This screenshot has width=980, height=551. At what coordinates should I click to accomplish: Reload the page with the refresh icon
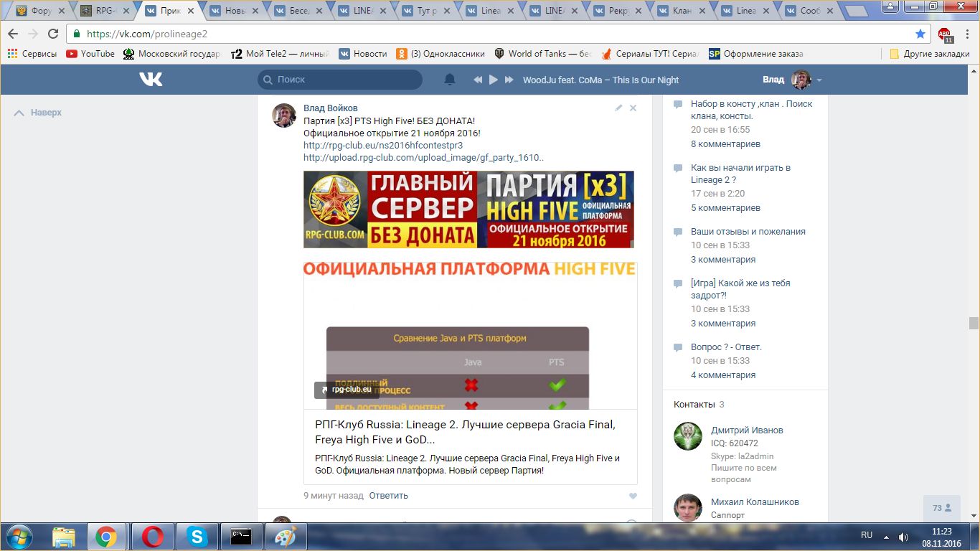[x=53, y=34]
